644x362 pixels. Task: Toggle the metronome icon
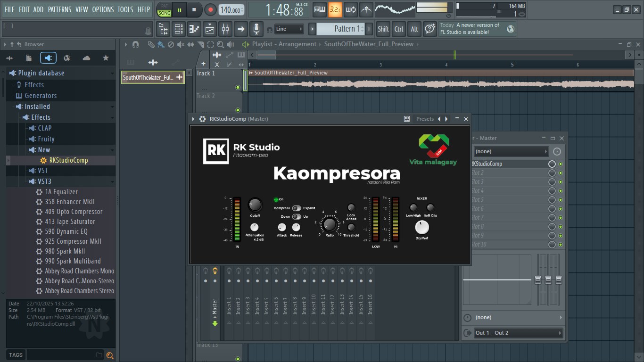tap(366, 9)
